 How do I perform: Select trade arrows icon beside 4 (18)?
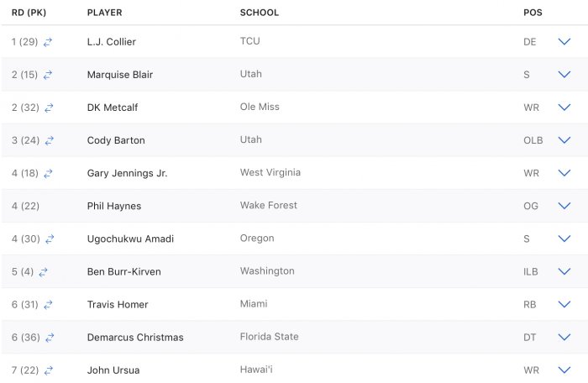tap(48, 174)
